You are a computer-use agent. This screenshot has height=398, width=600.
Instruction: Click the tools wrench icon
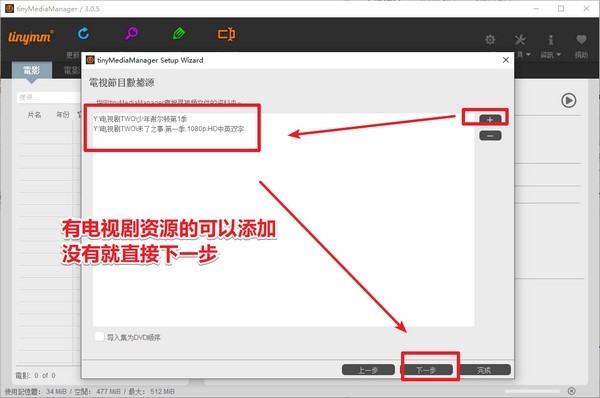(520, 39)
